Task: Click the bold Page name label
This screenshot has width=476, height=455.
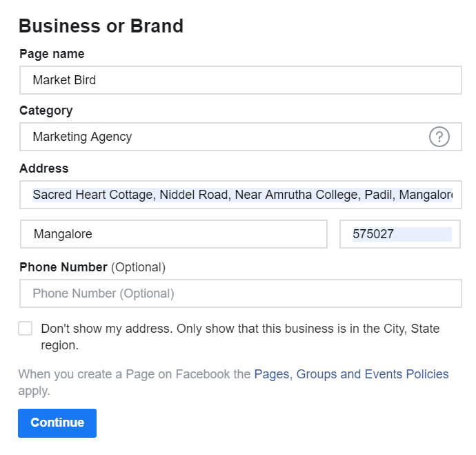Action: [52, 54]
